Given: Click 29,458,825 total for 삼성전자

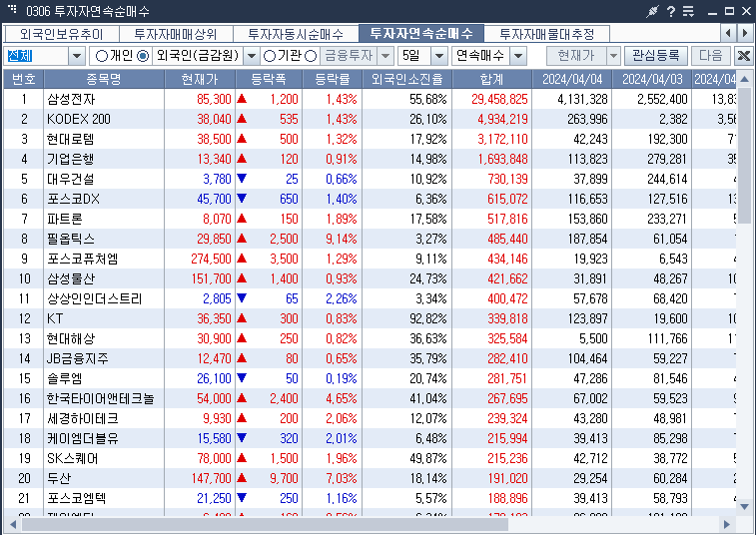Looking at the screenshot, I should coord(499,99).
